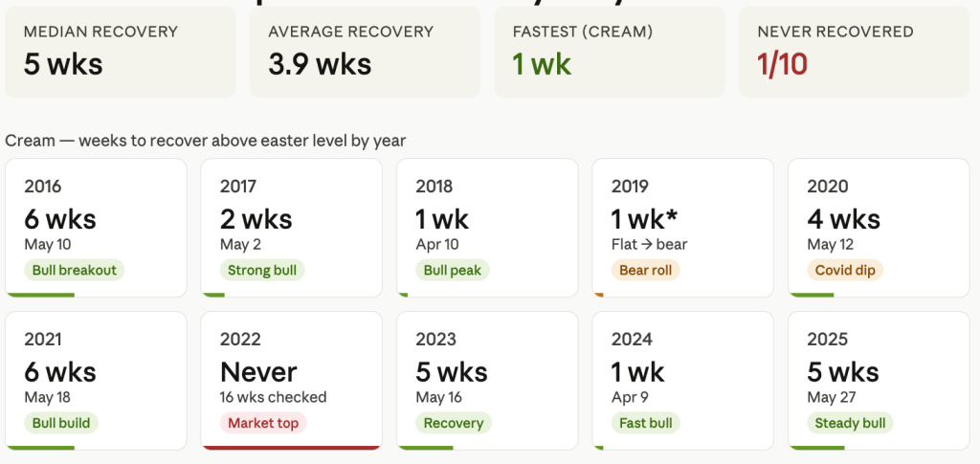Image resolution: width=980 pixels, height=464 pixels.
Task: Select the red Market top tag
Action: (x=263, y=423)
